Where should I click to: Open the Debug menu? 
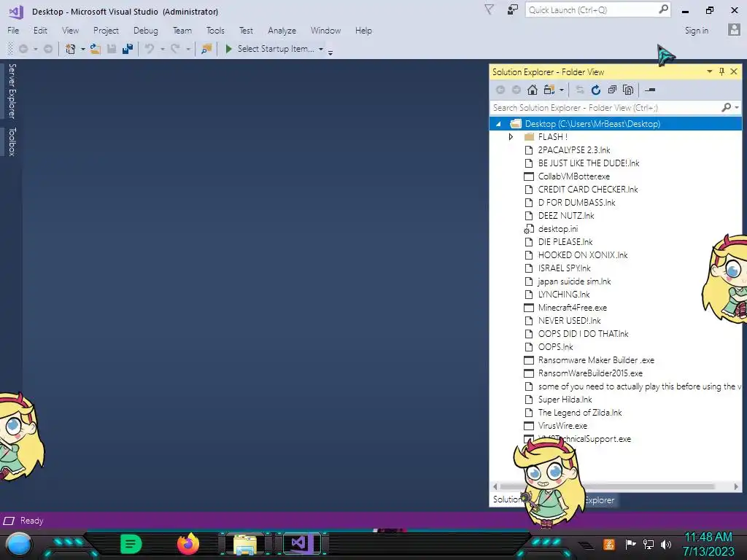[145, 31]
